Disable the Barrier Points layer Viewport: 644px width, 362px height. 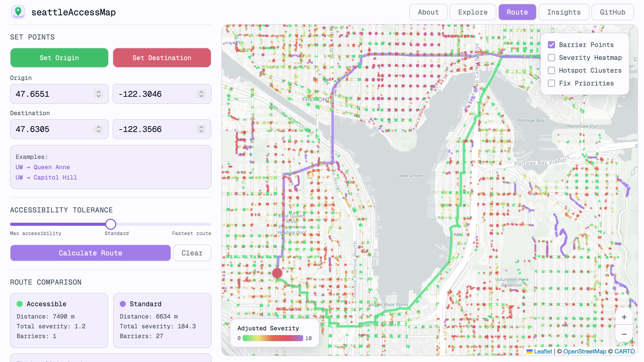(x=551, y=45)
